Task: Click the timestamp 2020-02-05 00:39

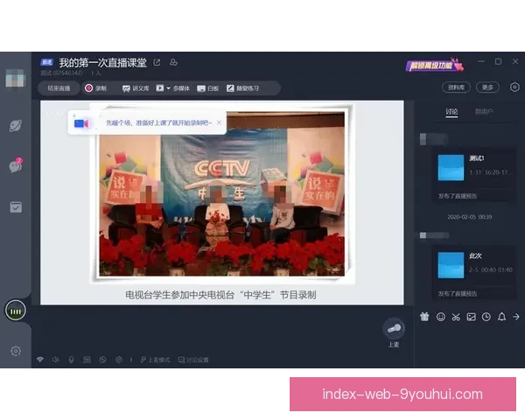Action: pos(469,217)
